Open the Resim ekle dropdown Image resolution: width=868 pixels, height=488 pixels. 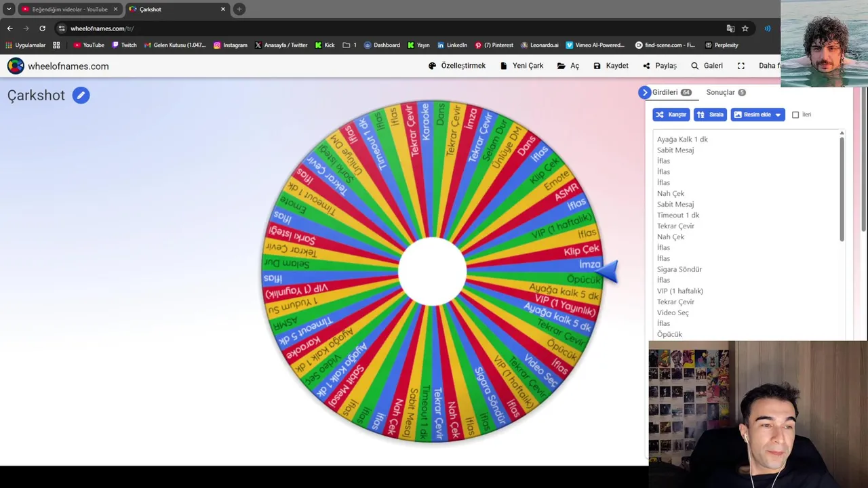point(757,115)
